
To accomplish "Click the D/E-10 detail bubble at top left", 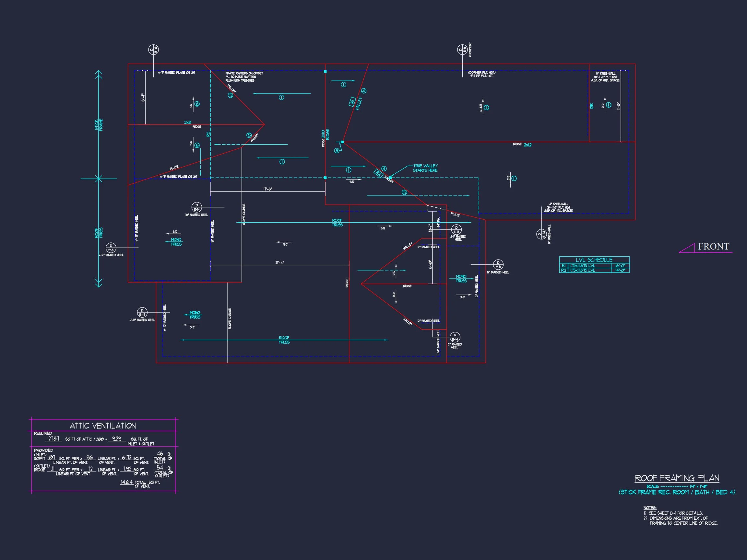I will [153, 50].
